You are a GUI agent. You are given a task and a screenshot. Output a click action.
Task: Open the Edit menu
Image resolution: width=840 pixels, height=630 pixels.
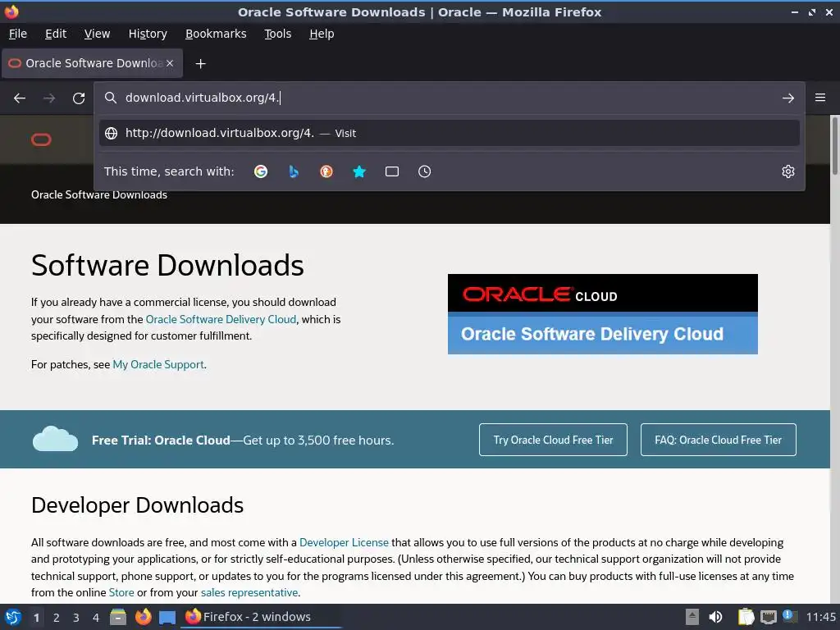click(56, 34)
